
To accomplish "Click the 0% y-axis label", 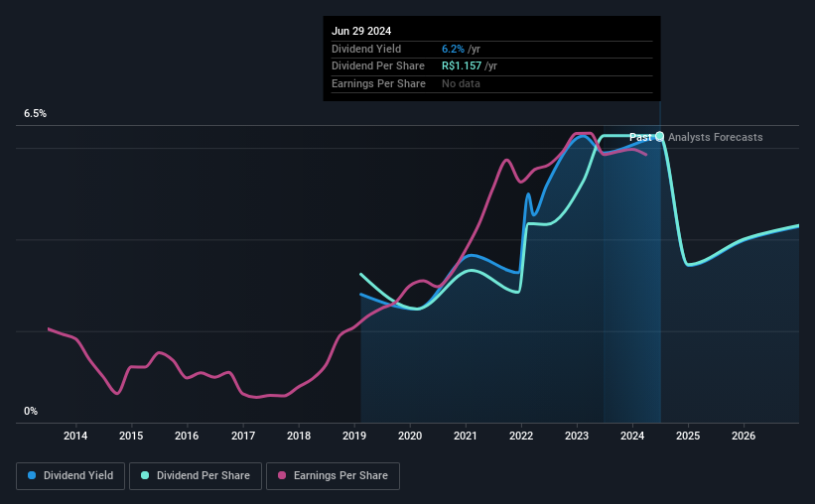I will (31, 411).
